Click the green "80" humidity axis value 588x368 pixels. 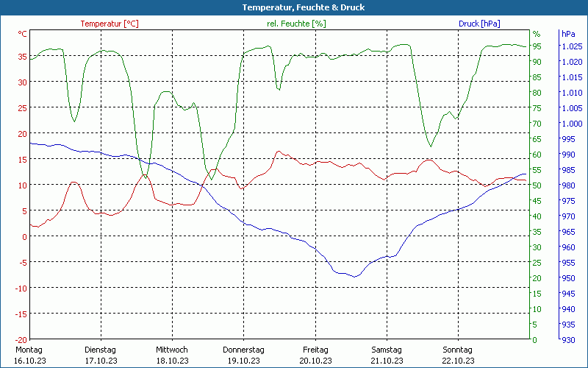(537, 93)
